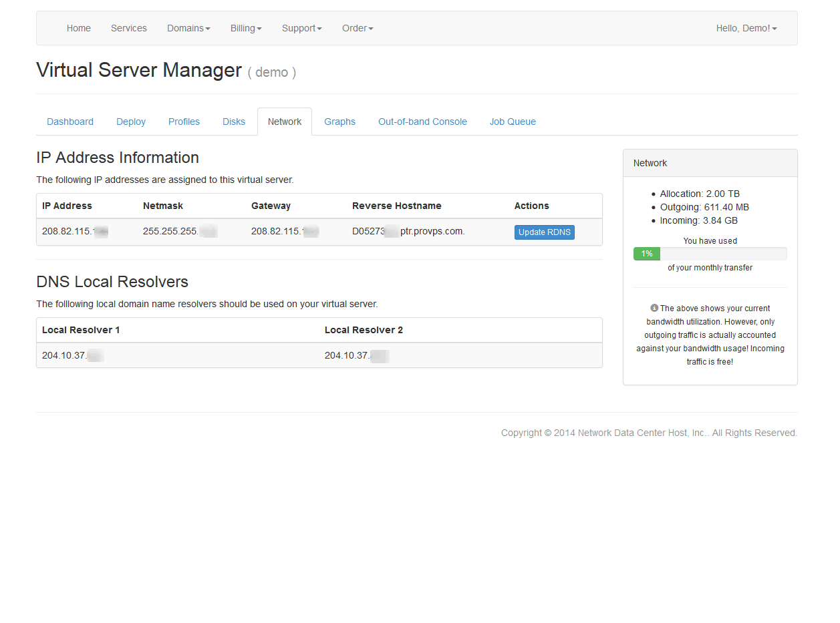
Task: Open the Hello, Demo! user menu
Action: pyautogui.click(x=746, y=28)
